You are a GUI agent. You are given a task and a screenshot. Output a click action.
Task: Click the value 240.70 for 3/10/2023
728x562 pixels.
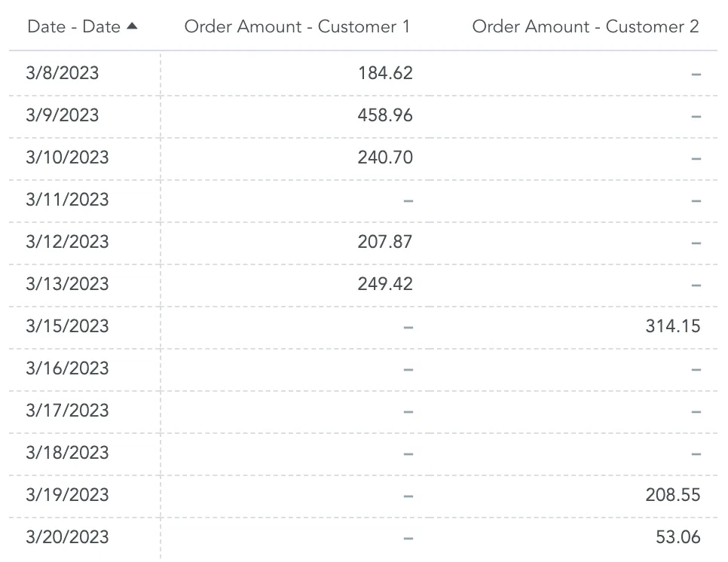(384, 157)
